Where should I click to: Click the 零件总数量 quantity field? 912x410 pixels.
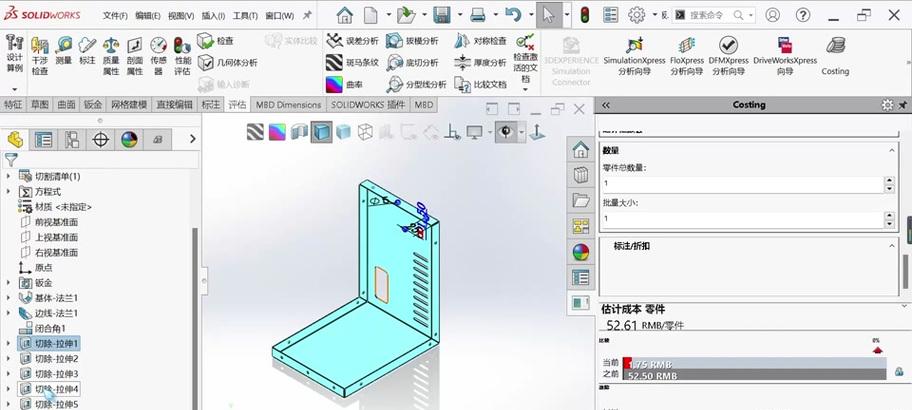(x=743, y=184)
